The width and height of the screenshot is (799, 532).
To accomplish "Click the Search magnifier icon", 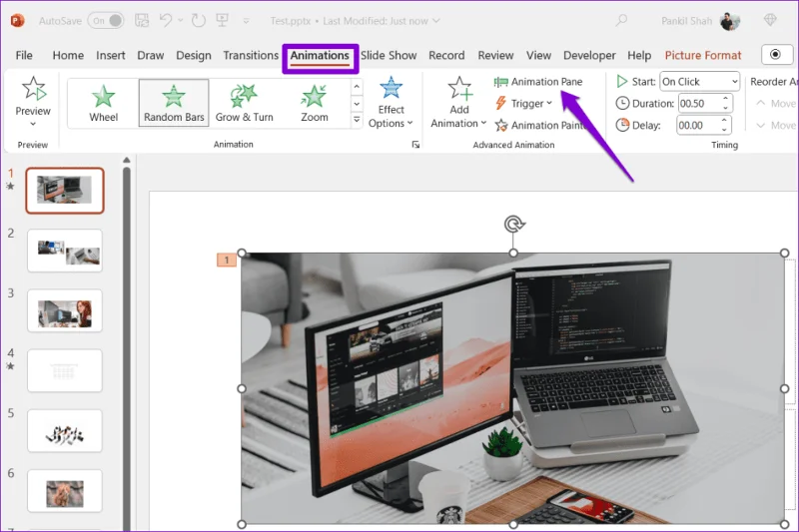I will pos(620,21).
